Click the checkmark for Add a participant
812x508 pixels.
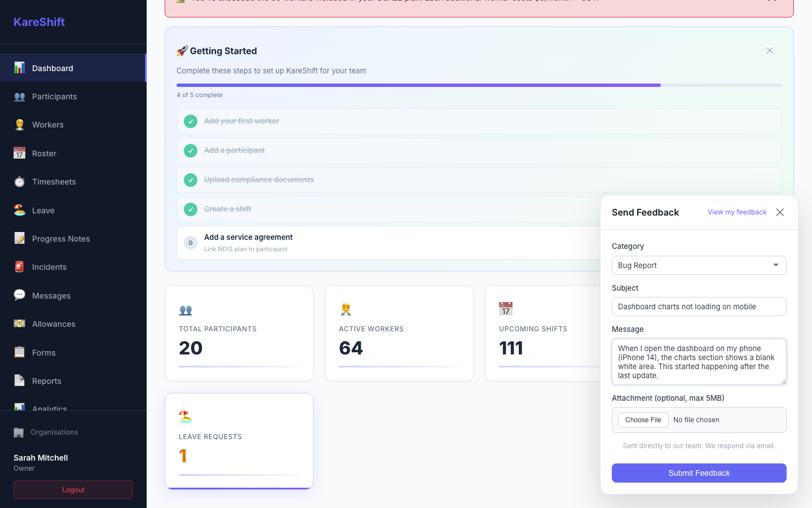tap(191, 151)
